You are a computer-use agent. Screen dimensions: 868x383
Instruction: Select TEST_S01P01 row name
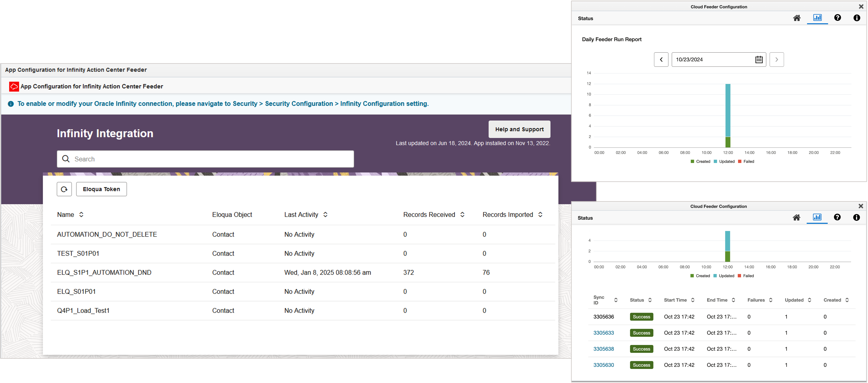tap(78, 254)
